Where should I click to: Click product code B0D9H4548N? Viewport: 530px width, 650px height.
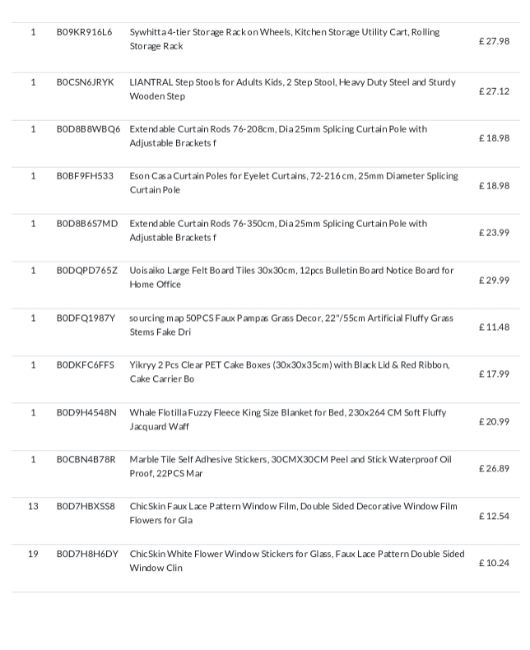(x=87, y=412)
